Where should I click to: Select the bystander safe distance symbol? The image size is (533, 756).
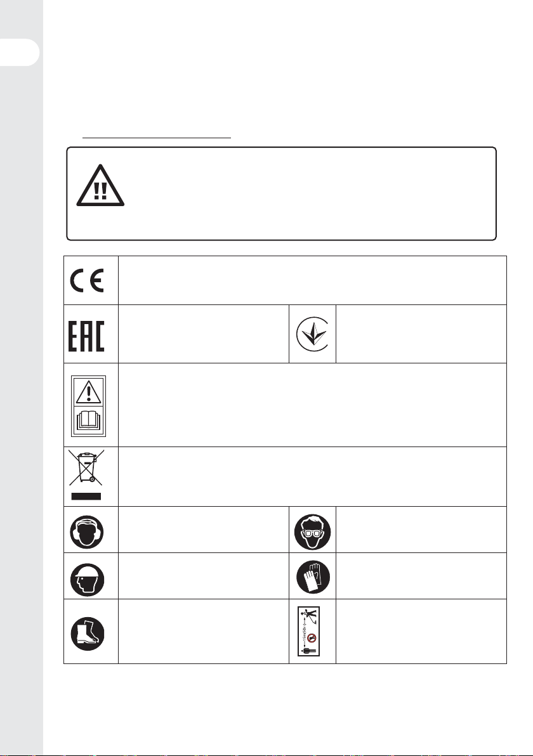coord(309,631)
